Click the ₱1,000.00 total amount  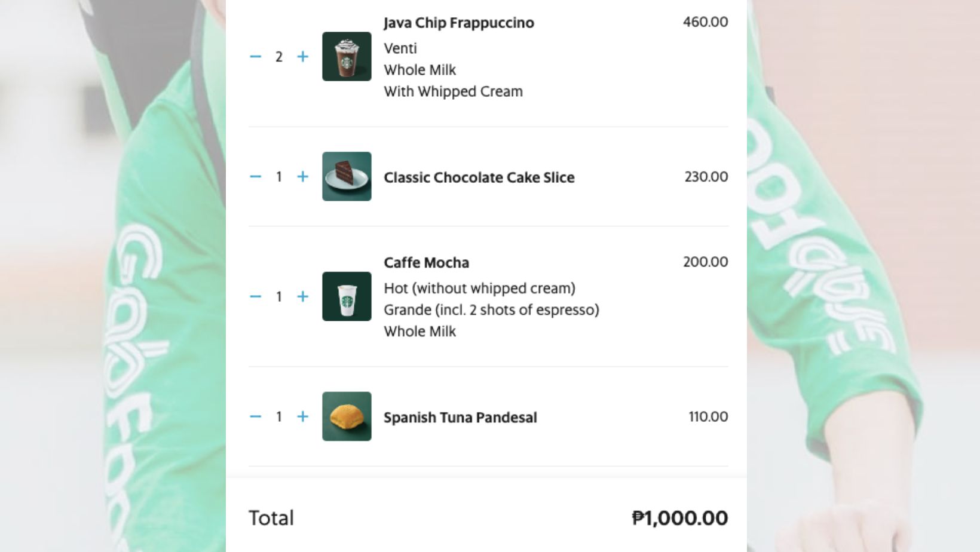(678, 517)
